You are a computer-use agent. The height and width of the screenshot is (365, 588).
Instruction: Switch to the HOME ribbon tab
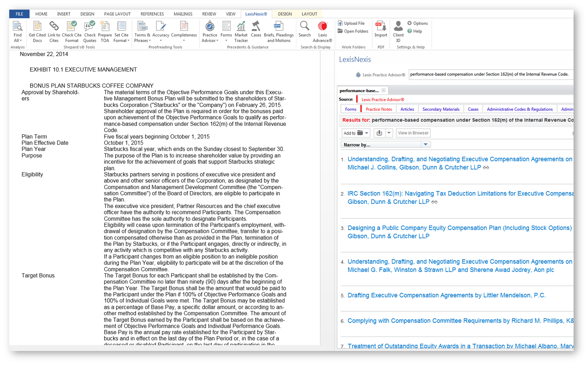tap(41, 14)
